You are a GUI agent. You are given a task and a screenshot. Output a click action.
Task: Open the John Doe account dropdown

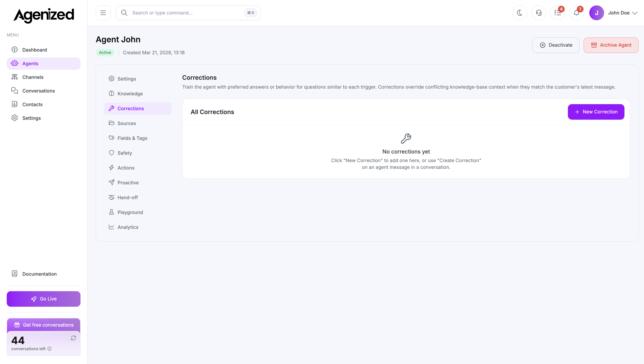click(x=622, y=12)
